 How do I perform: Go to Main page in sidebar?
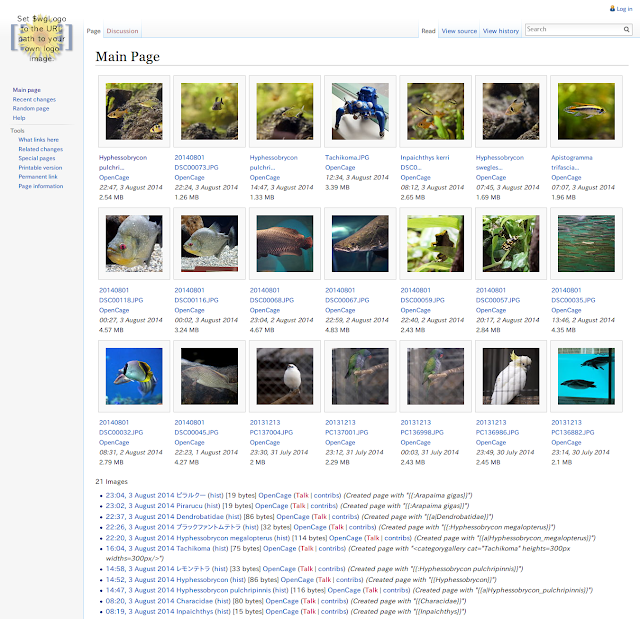point(27,90)
